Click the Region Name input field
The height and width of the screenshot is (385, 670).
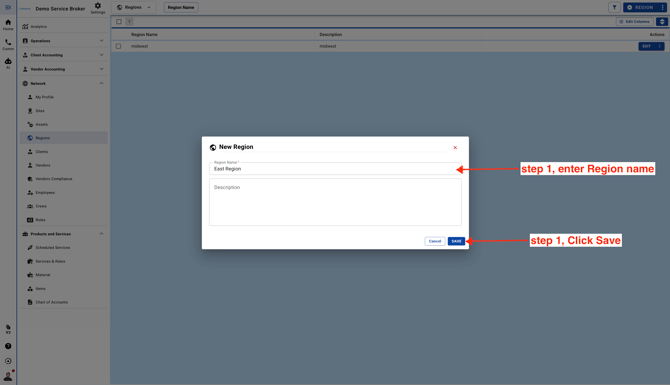[335, 168]
